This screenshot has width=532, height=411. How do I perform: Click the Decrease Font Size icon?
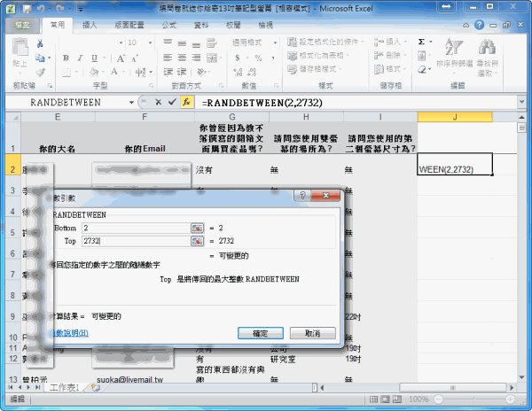coord(135,58)
